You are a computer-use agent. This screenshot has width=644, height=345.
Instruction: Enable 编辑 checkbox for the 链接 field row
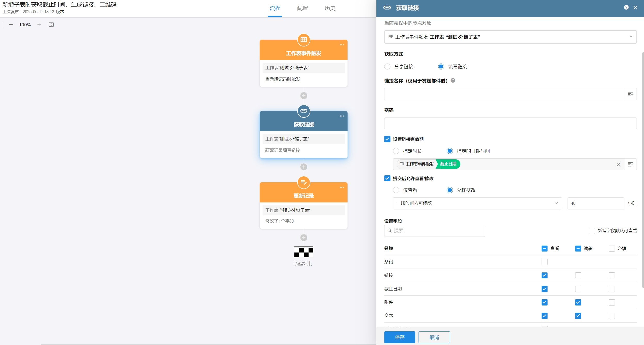click(578, 275)
